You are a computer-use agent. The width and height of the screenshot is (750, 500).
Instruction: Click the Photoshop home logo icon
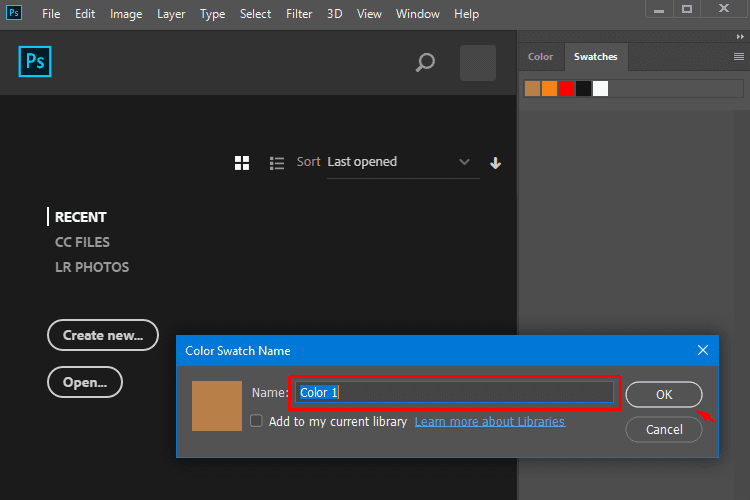point(35,61)
